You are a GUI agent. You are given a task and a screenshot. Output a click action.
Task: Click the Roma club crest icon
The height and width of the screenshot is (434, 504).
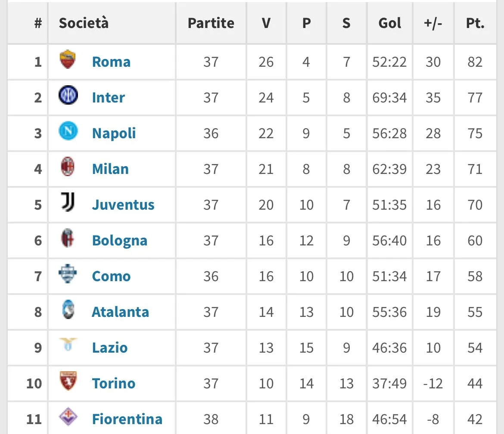[68, 60]
